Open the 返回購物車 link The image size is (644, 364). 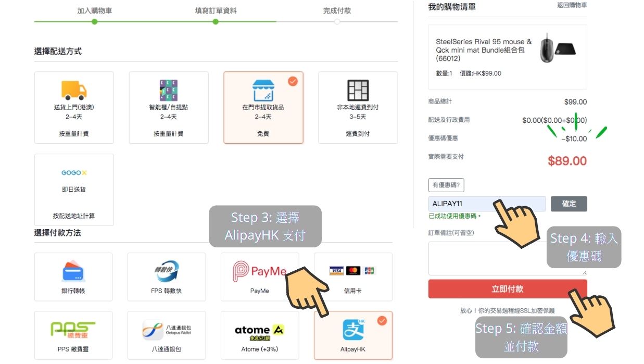click(572, 5)
